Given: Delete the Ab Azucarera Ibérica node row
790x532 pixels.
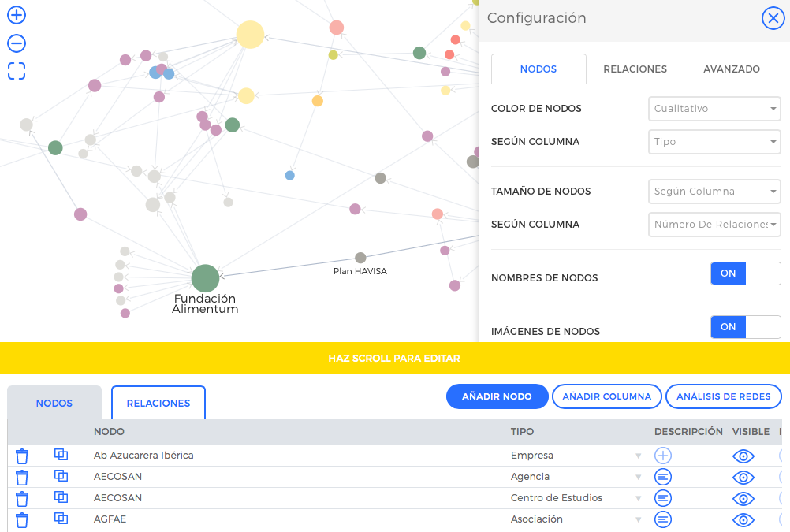Looking at the screenshot, I should coord(22,456).
